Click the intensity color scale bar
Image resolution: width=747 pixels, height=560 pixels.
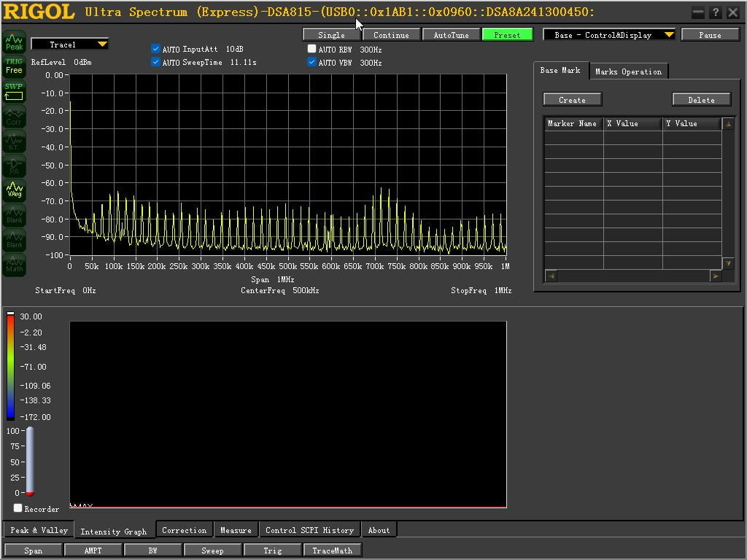tap(10, 366)
